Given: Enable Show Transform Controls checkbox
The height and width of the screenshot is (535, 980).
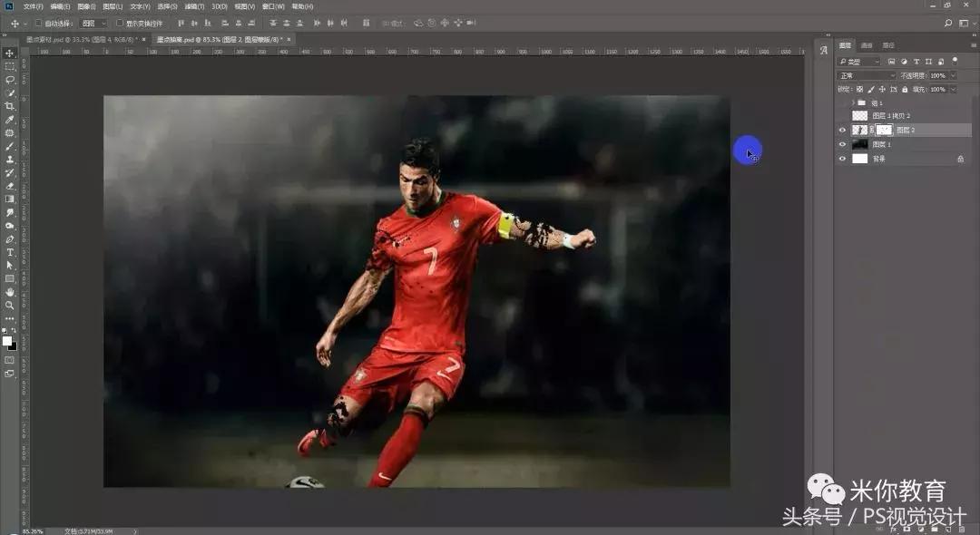Looking at the screenshot, I should click(119, 23).
